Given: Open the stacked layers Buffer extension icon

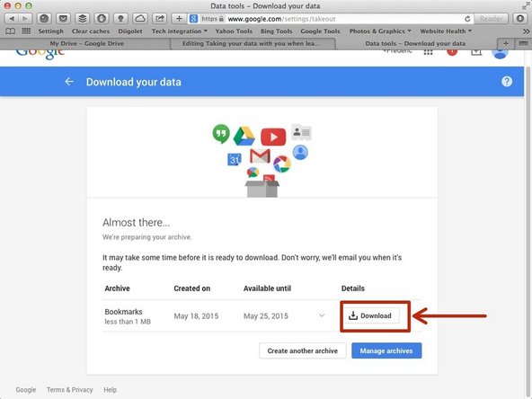Looking at the screenshot, I should (82, 19).
